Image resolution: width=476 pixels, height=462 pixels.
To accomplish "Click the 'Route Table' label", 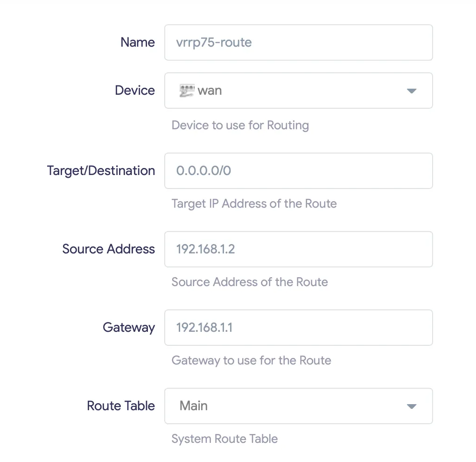I will pos(121,406).
